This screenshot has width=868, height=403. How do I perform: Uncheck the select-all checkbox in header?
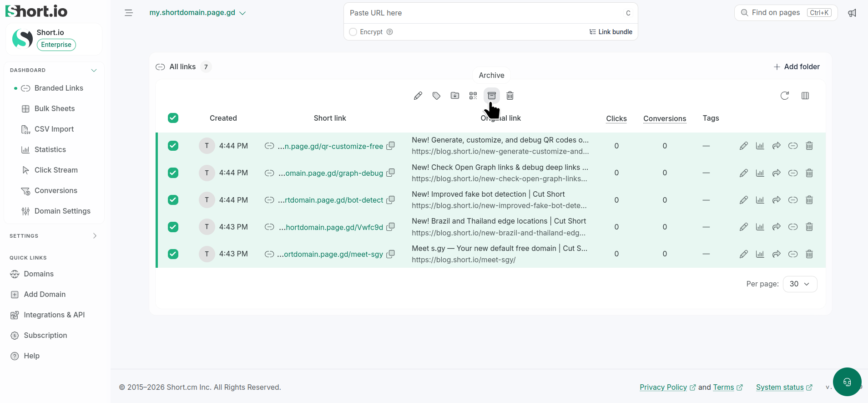click(x=173, y=118)
